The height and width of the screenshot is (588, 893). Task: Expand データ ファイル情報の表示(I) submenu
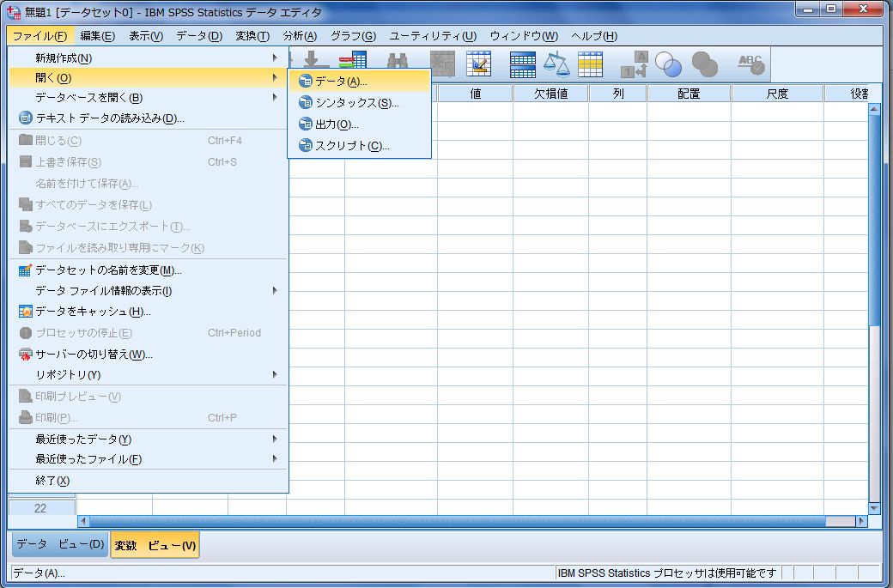pos(148,291)
